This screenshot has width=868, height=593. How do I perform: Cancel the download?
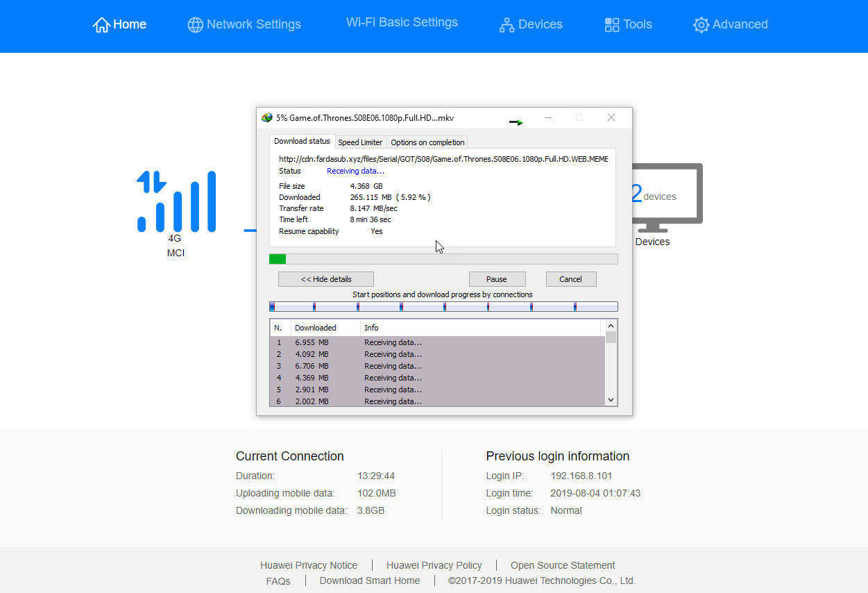(x=570, y=279)
